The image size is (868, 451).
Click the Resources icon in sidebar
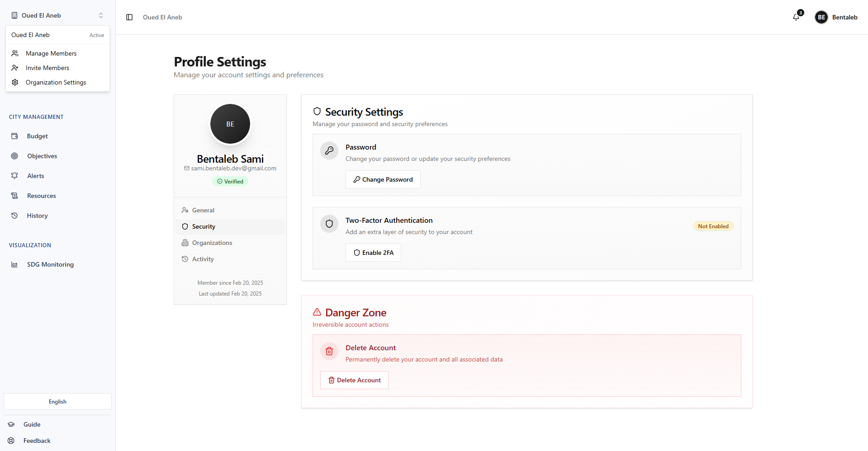(x=14, y=195)
